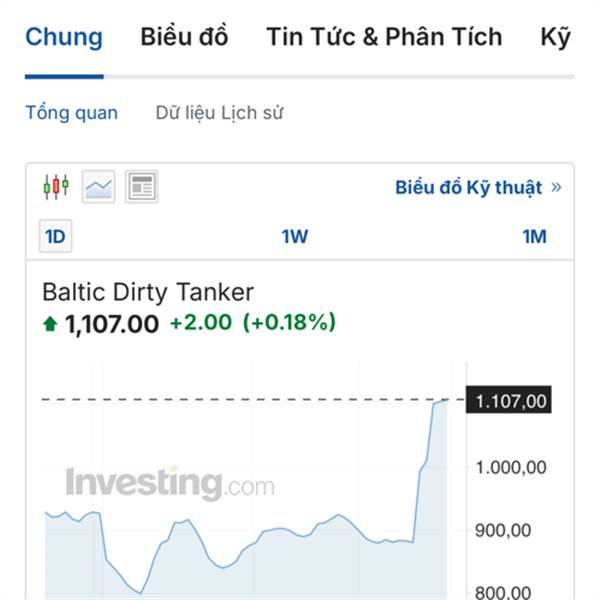This screenshot has width=600, height=600.
Task: Open the Chung tab
Action: 63,38
